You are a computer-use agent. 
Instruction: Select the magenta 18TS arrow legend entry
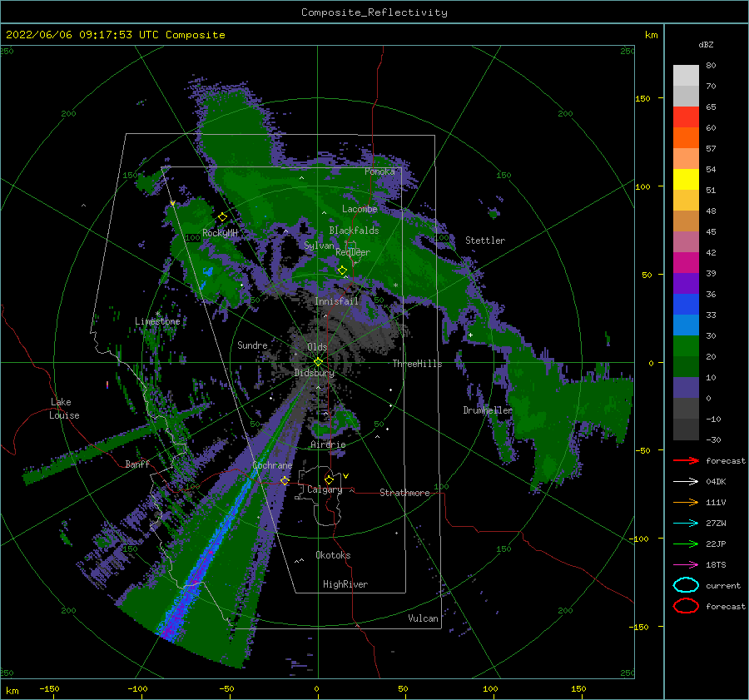coord(686,565)
